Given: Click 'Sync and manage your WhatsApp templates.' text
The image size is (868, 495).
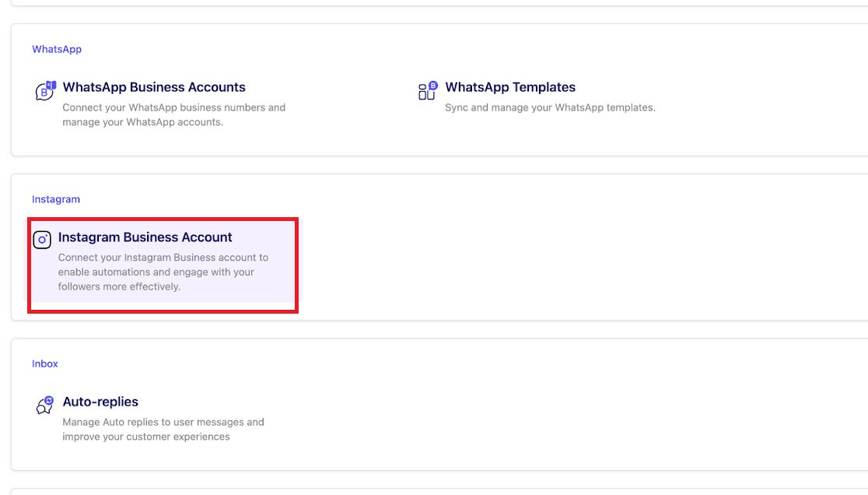Looking at the screenshot, I should click(550, 107).
